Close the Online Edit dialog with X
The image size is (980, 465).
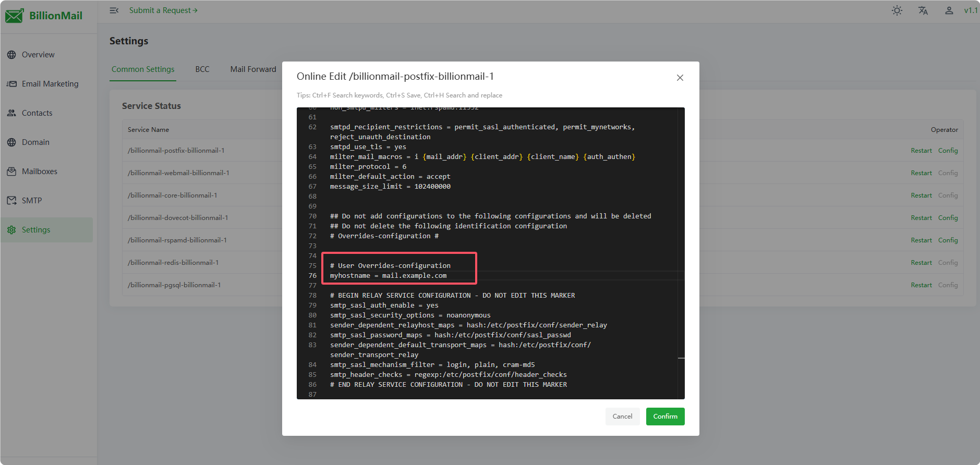[680, 78]
